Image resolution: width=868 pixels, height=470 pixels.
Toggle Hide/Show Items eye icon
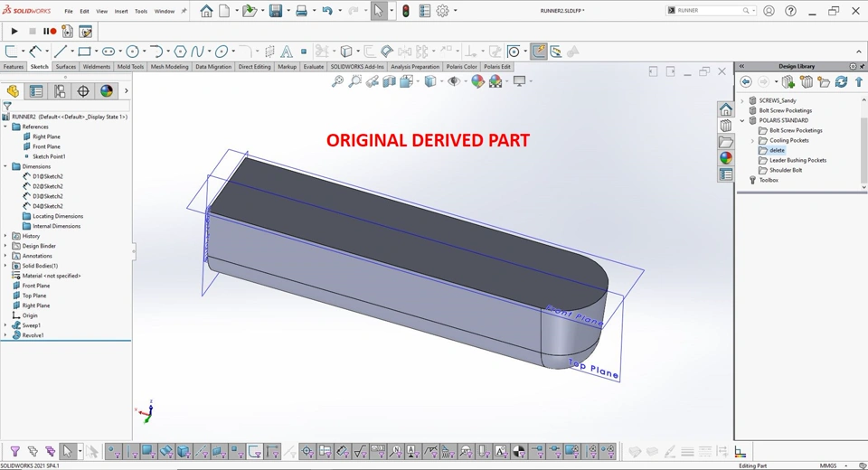coord(454,81)
